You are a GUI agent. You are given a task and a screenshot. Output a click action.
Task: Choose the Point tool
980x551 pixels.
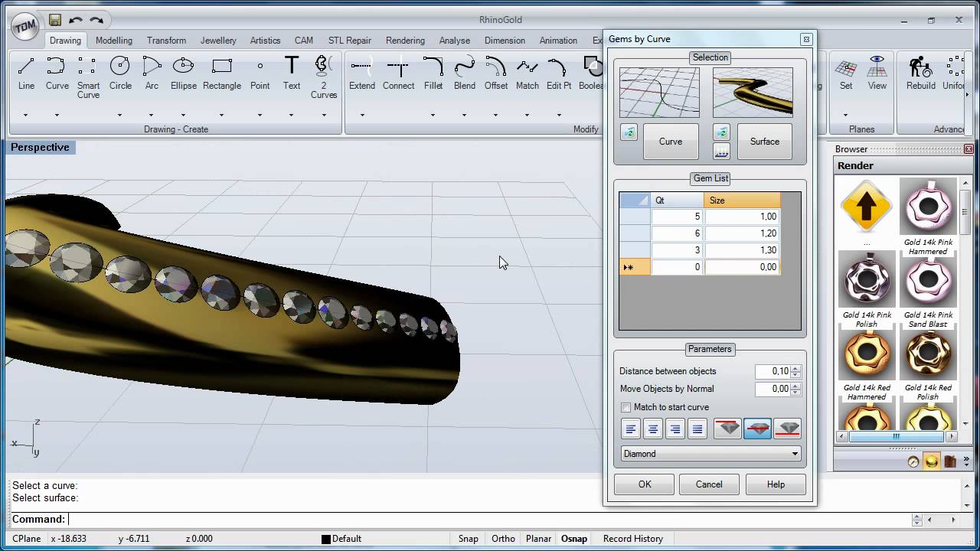point(260,74)
